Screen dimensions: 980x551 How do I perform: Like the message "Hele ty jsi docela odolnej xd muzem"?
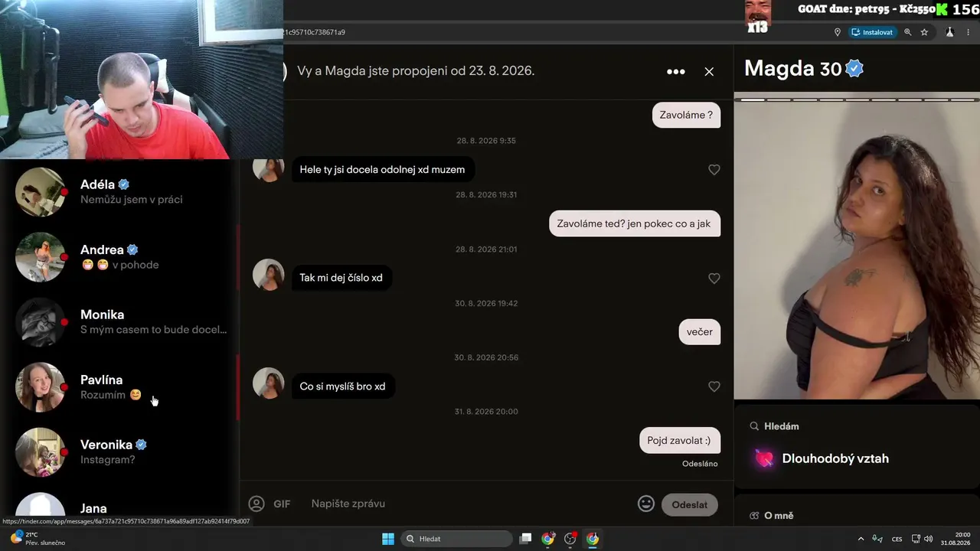pos(714,170)
